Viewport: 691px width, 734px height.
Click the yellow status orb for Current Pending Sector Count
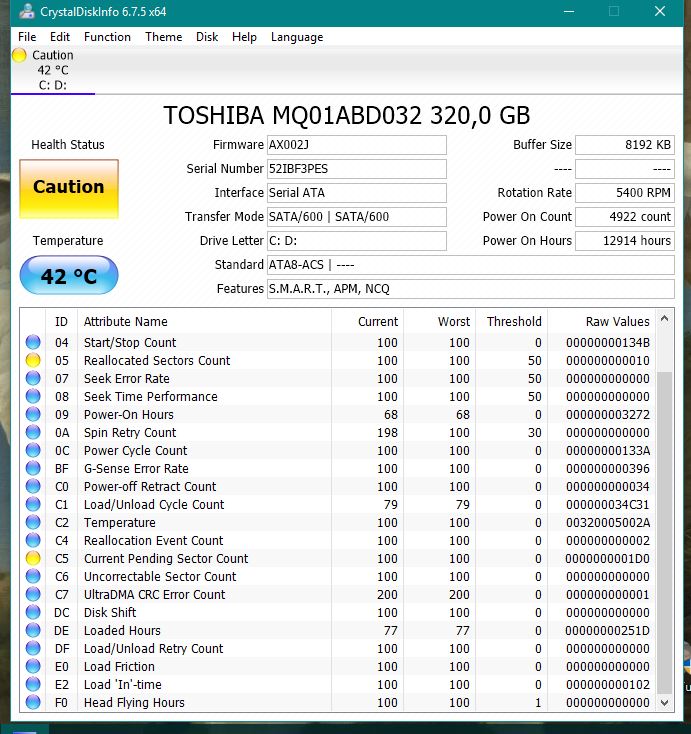(33, 558)
